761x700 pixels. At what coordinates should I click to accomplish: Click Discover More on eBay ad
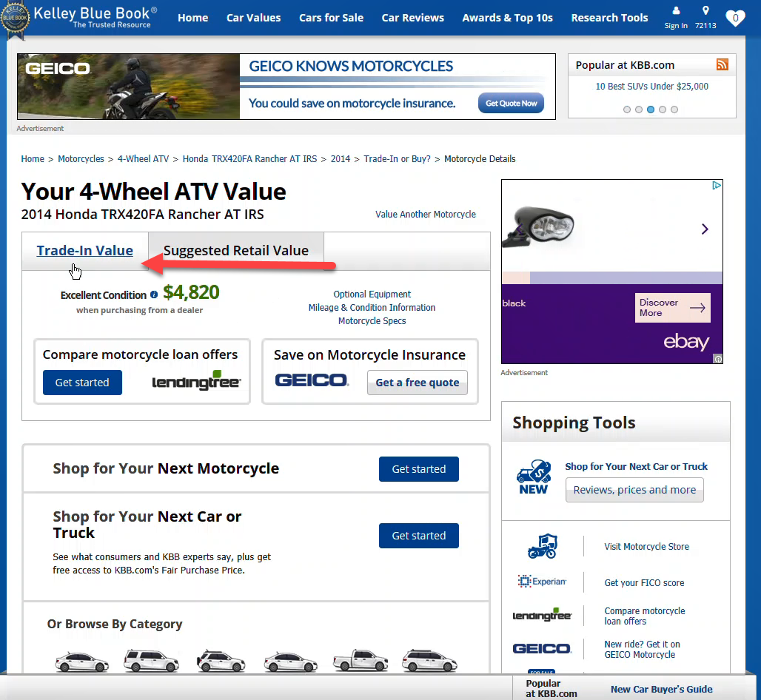click(672, 308)
